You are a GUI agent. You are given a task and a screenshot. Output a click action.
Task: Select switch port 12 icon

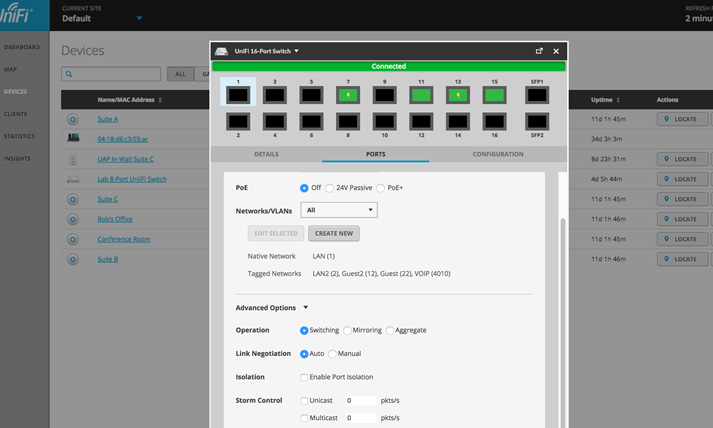pos(421,121)
